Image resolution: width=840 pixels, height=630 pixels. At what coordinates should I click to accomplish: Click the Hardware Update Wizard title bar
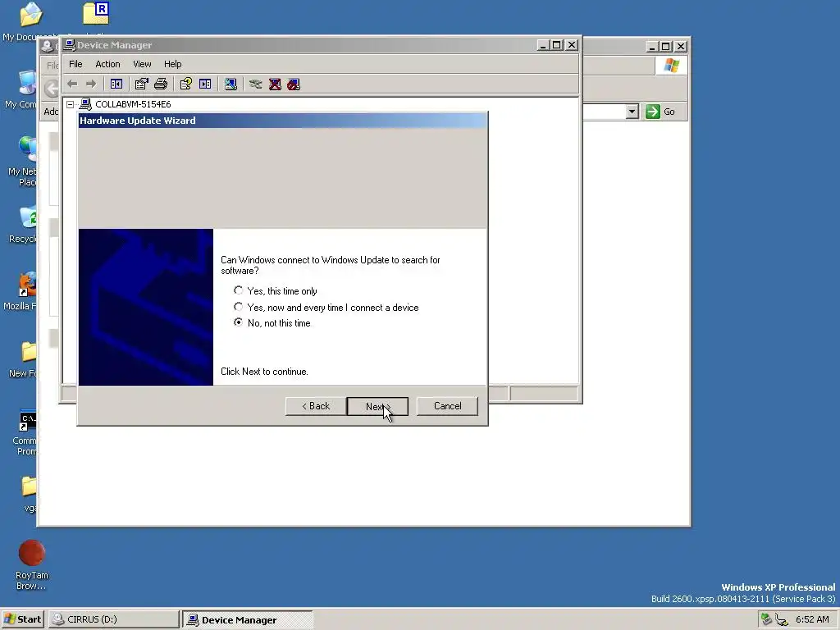[x=283, y=121]
